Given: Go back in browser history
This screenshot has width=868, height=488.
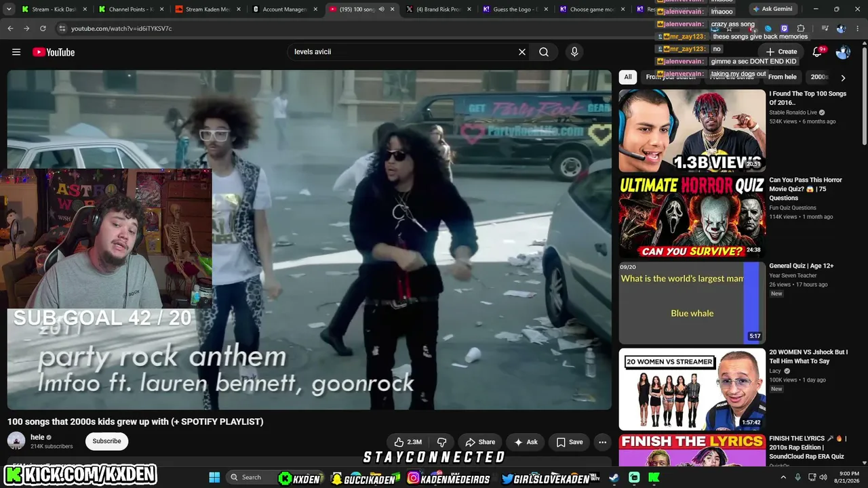Looking at the screenshot, I should pyautogui.click(x=10, y=28).
